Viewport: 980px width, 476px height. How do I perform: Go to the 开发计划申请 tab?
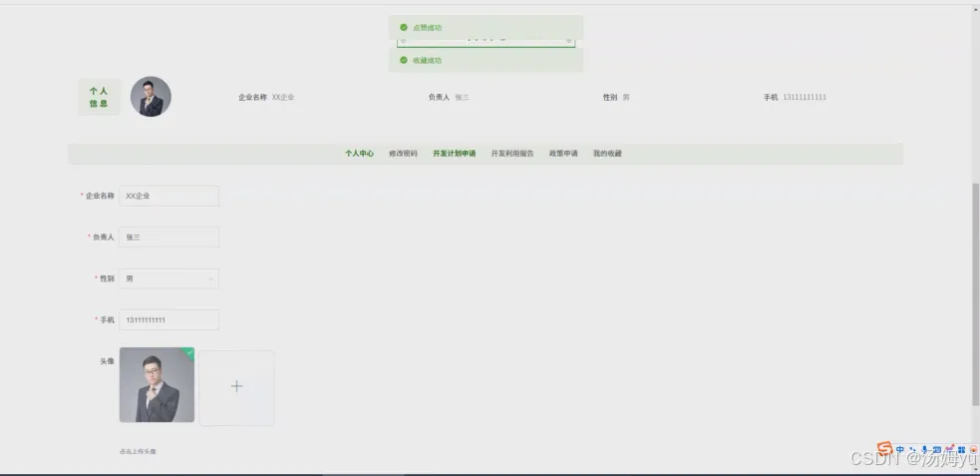point(455,154)
